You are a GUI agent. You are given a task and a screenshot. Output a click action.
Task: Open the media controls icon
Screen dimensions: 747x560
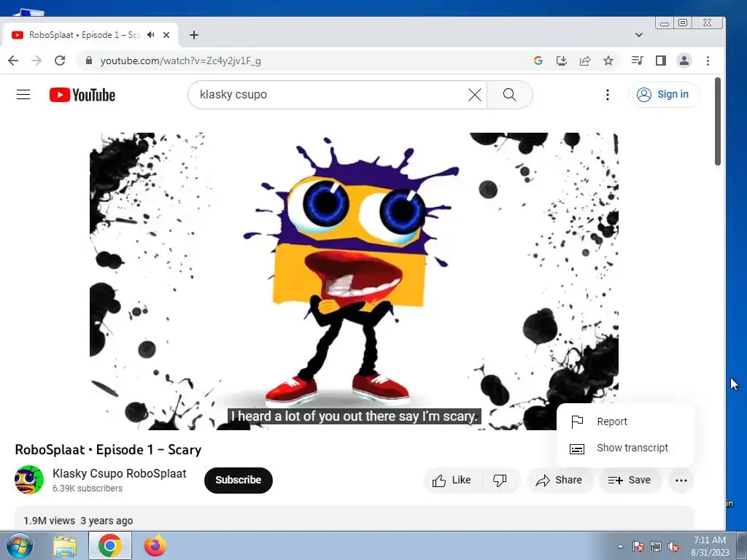pos(637,61)
